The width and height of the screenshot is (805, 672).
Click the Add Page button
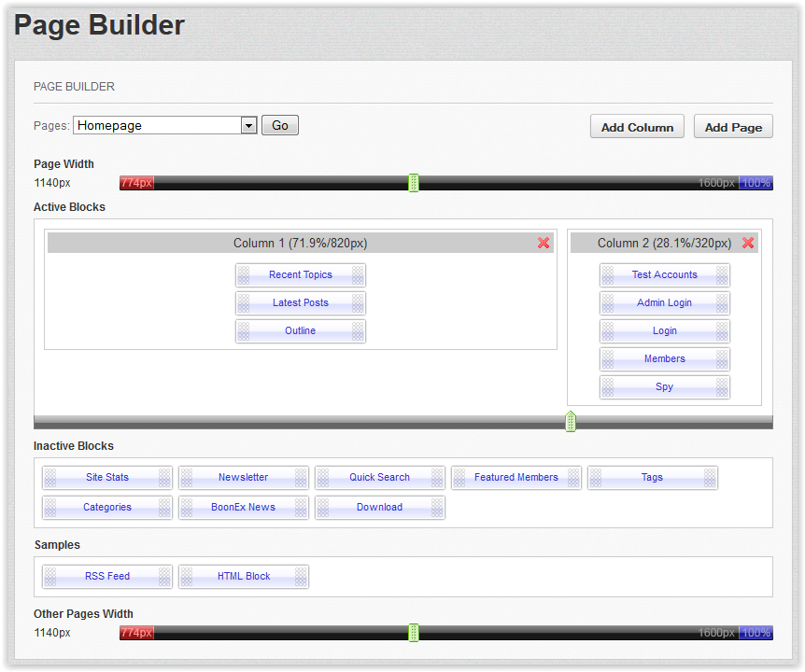click(x=733, y=127)
